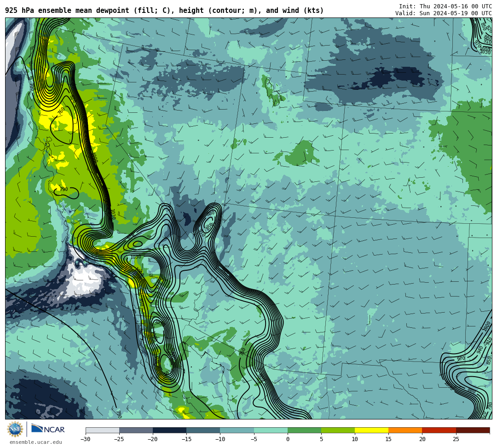Click the -30 to -25 colorbar segment
This screenshot has width=497, height=448.
(102, 430)
